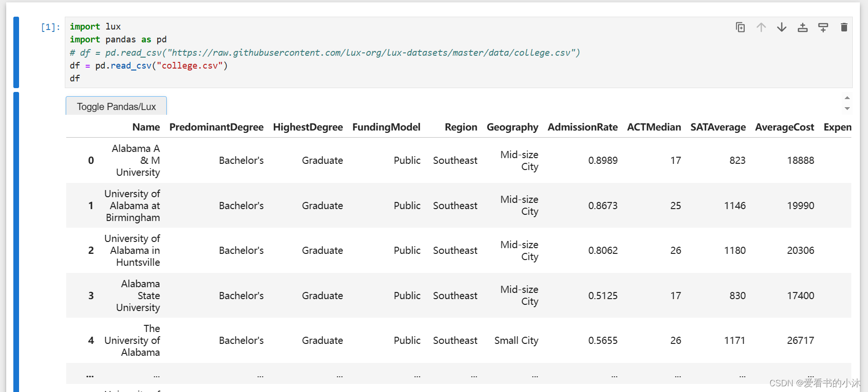Click admission rate value 0.8673
Image resolution: width=868 pixels, height=392 pixels.
click(x=603, y=206)
